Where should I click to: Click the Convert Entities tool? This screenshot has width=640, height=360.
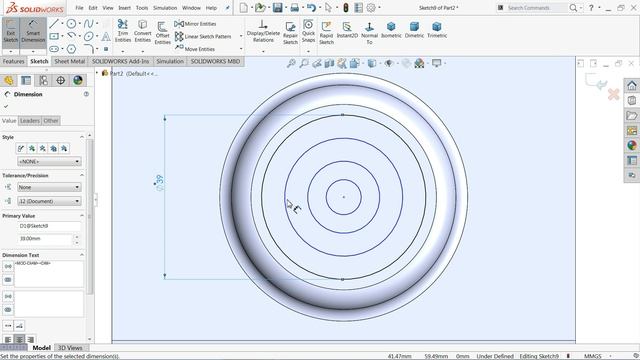coord(142,31)
